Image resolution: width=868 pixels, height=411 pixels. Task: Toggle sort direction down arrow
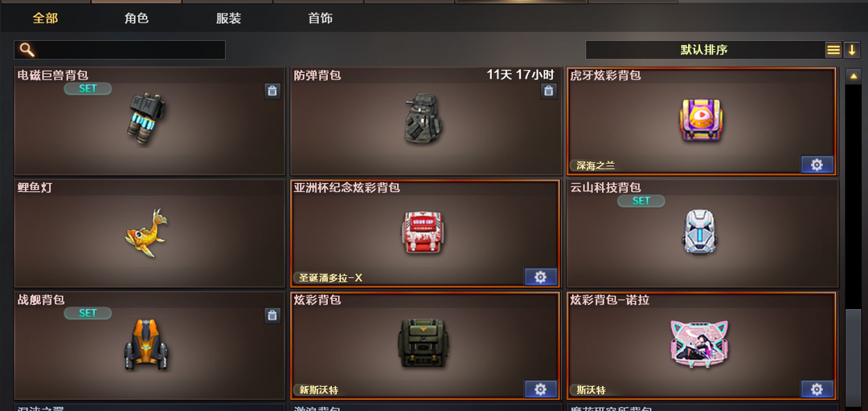(851, 51)
